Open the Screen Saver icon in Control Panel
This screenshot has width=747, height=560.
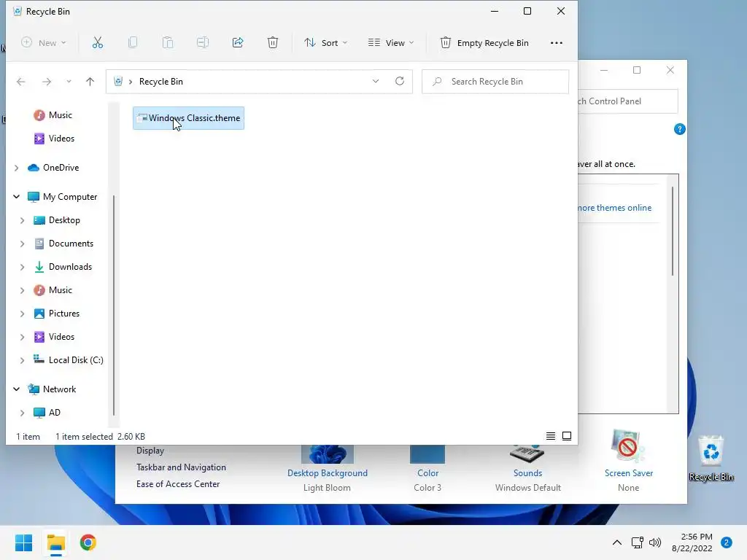(628, 446)
